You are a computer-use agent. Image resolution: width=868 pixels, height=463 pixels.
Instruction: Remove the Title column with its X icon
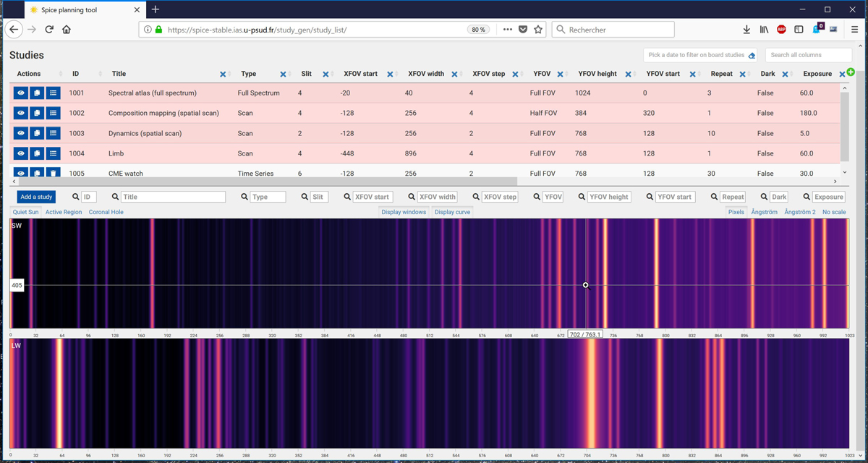(x=223, y=75)
